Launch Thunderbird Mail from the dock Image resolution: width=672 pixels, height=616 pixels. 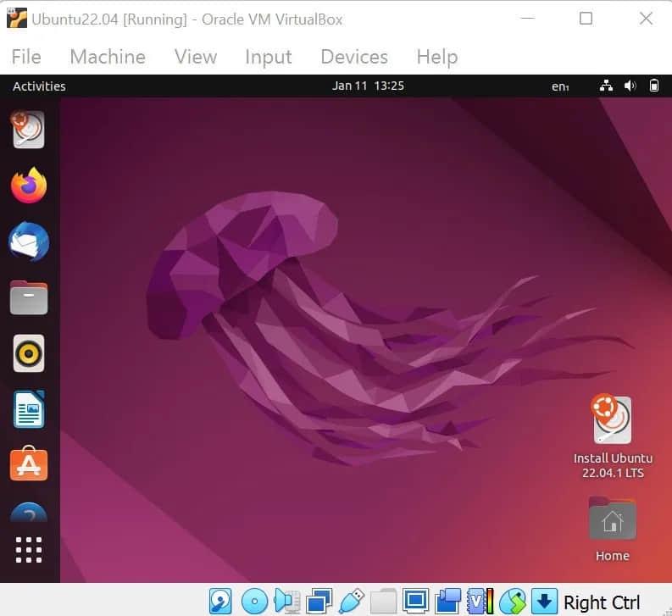point(29,241)
